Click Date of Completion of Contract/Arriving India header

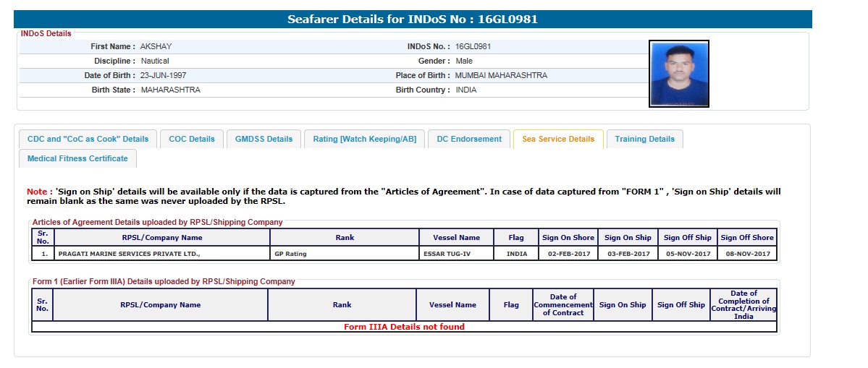click(743, 305)
